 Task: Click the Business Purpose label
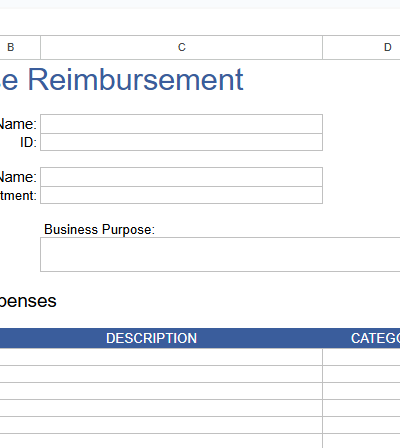point(99,230)
